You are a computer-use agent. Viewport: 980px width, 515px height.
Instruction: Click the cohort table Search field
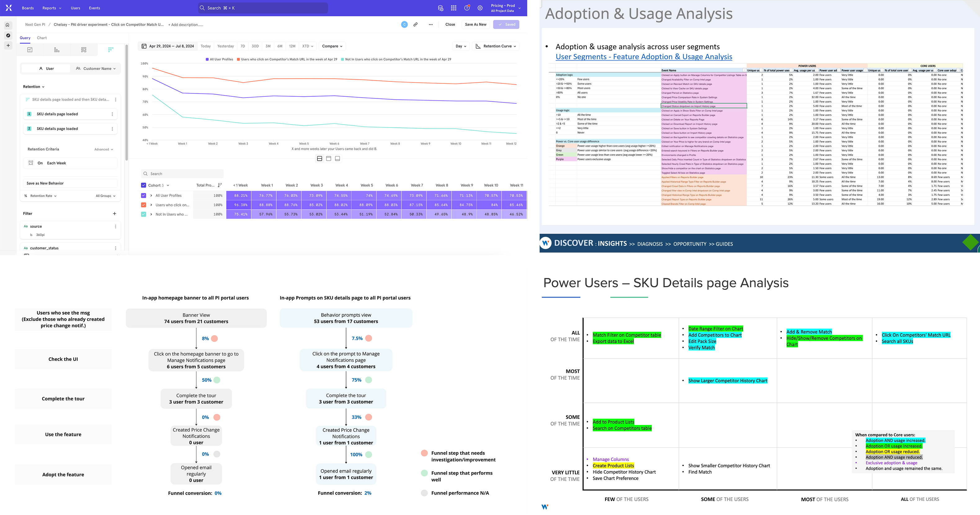coord(182,173)
